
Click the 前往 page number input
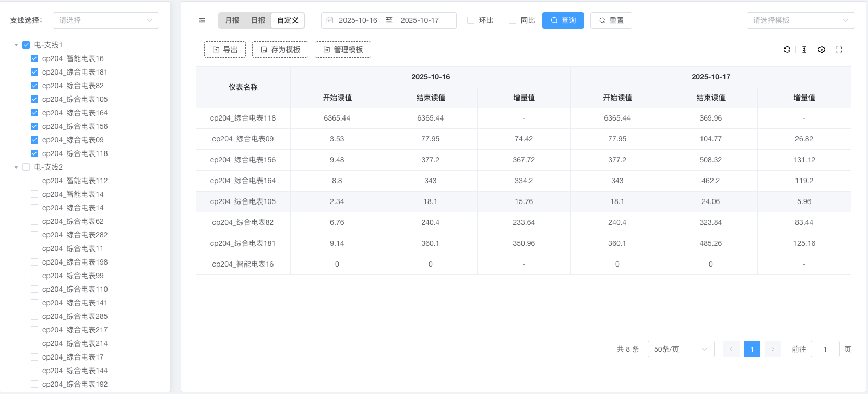(825, 349)
